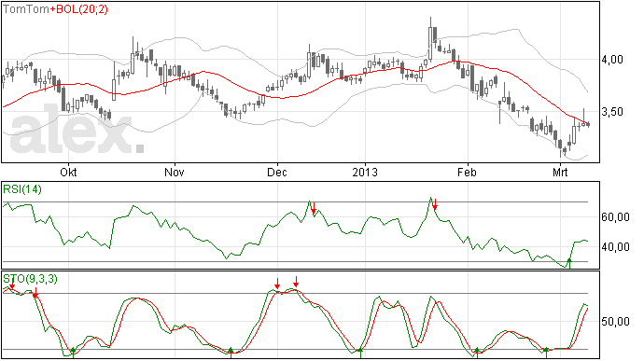
Task: Click the TomTom chart title label
Action: point(26,9)
